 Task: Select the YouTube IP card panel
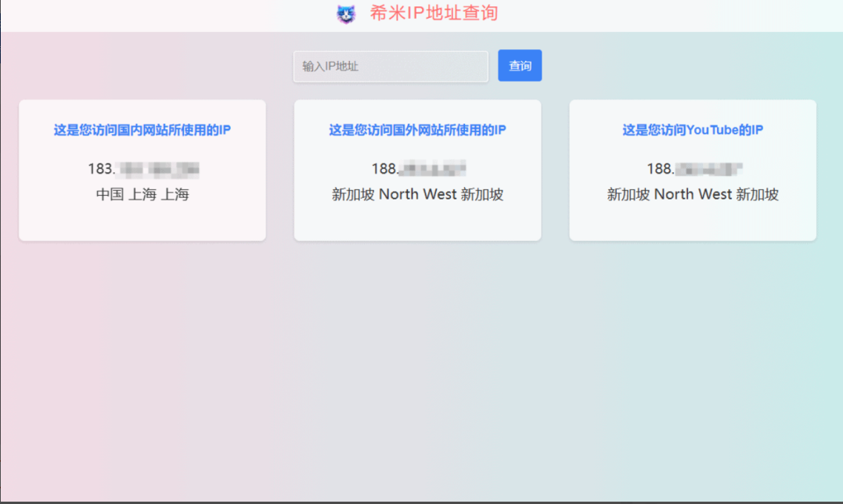(693, 170)
